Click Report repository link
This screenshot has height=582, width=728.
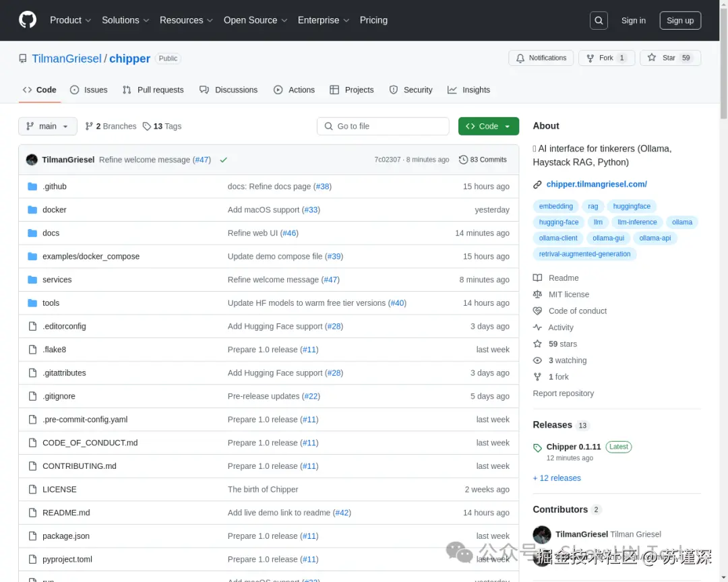(563, 393)
